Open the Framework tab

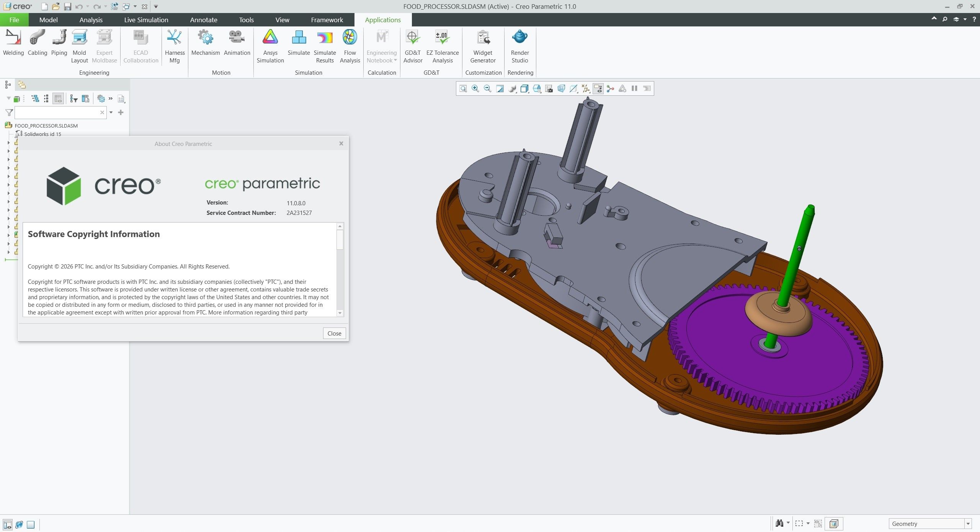[x=327, y=20]
